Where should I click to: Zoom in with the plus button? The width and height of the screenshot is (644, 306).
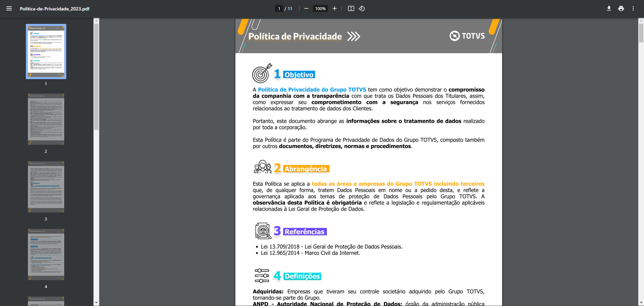(335, 9)
